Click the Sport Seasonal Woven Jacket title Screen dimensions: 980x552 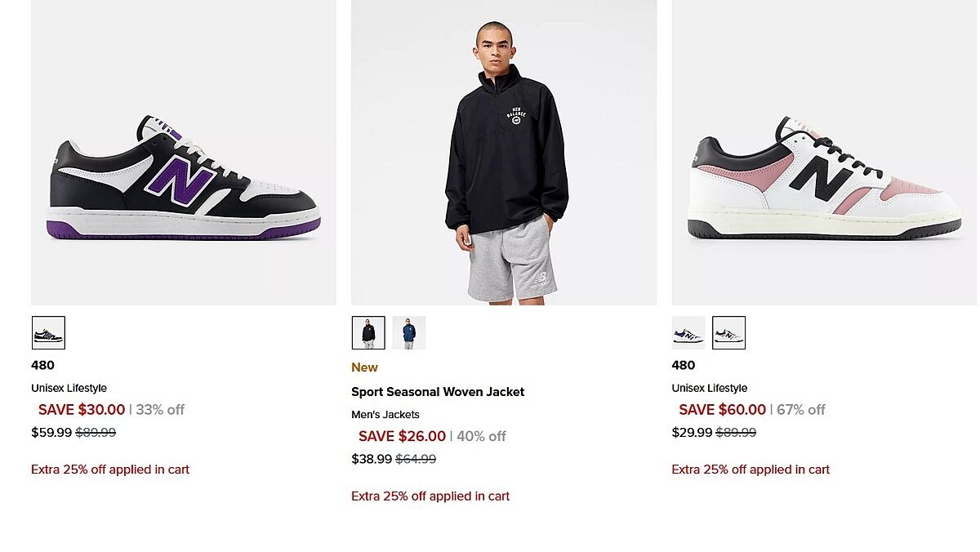(438, 392)
